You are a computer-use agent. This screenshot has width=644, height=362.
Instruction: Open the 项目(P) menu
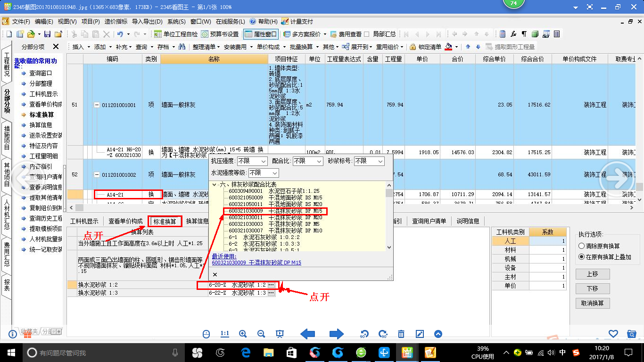click(91, 22)
